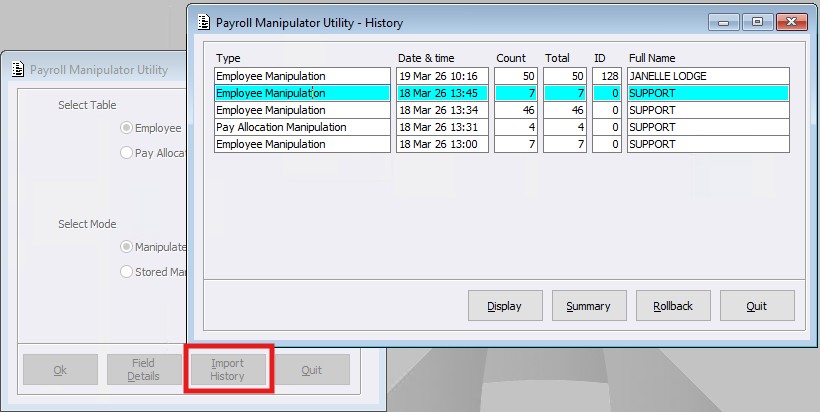Select the JANELLE LODGE history row
This screenshot has width=820, height=412.
(707, 76)
